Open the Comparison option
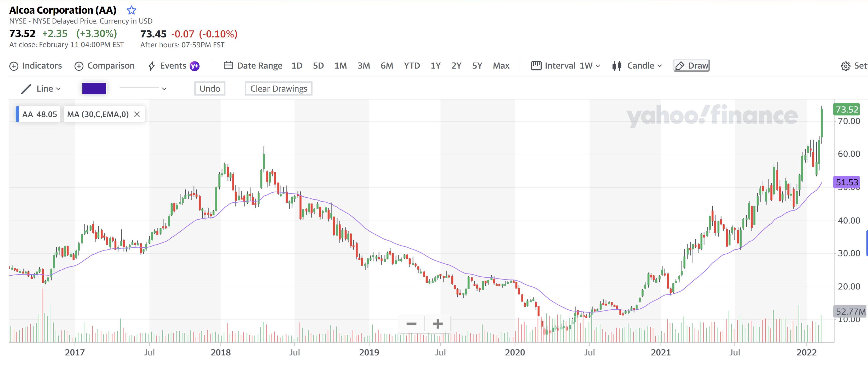The height and width of the screenshot is (368, 868). pos(104,66)
